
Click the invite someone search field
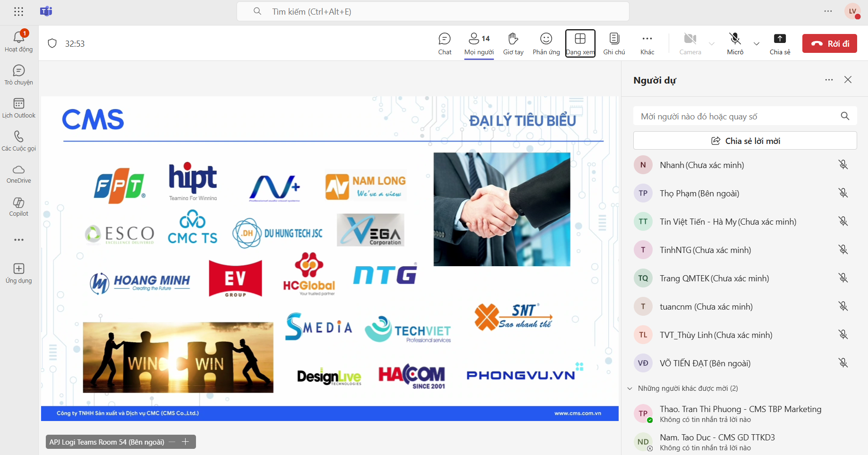(x=737, y=117)
